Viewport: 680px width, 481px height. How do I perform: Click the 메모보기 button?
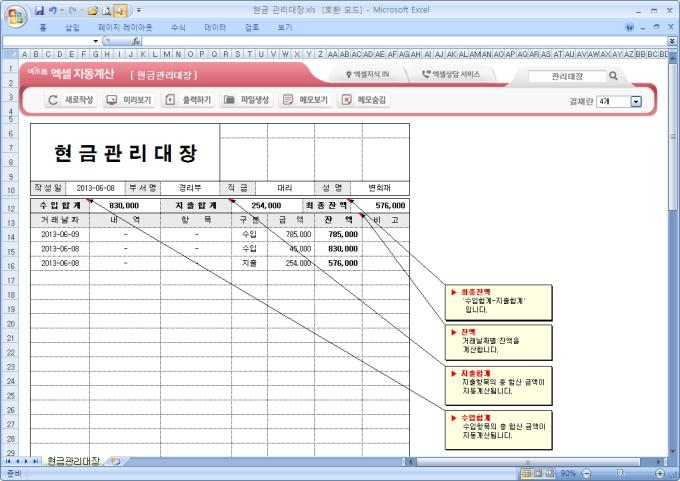pyautogui.click(x=305, y=100)
